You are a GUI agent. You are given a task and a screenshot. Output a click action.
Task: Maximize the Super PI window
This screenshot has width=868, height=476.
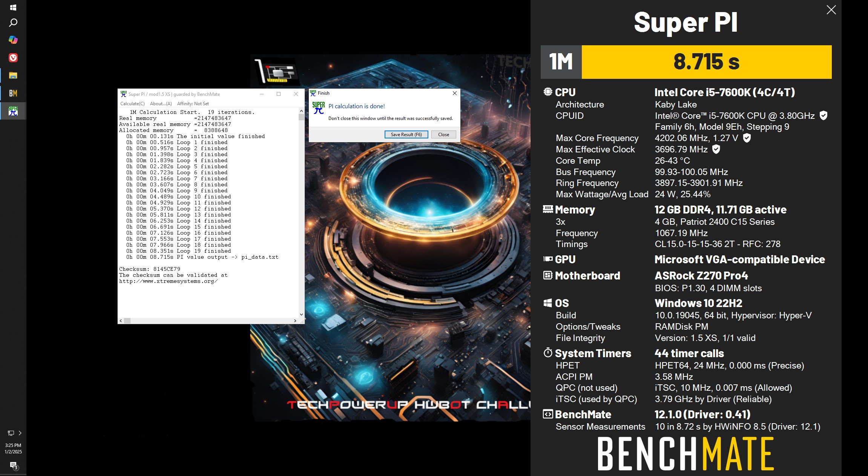[279, 94]
